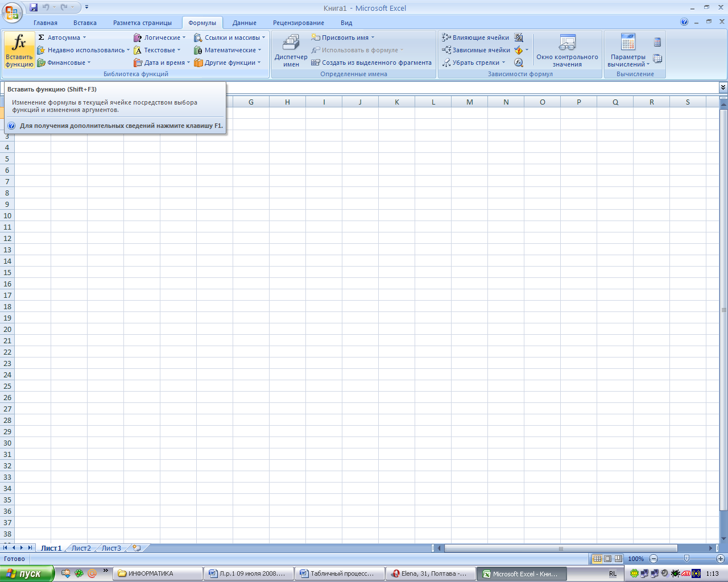Select the Лист2 sheet tab
The height and width of the screenshot is (582, 728).
(x=81, y=548)
